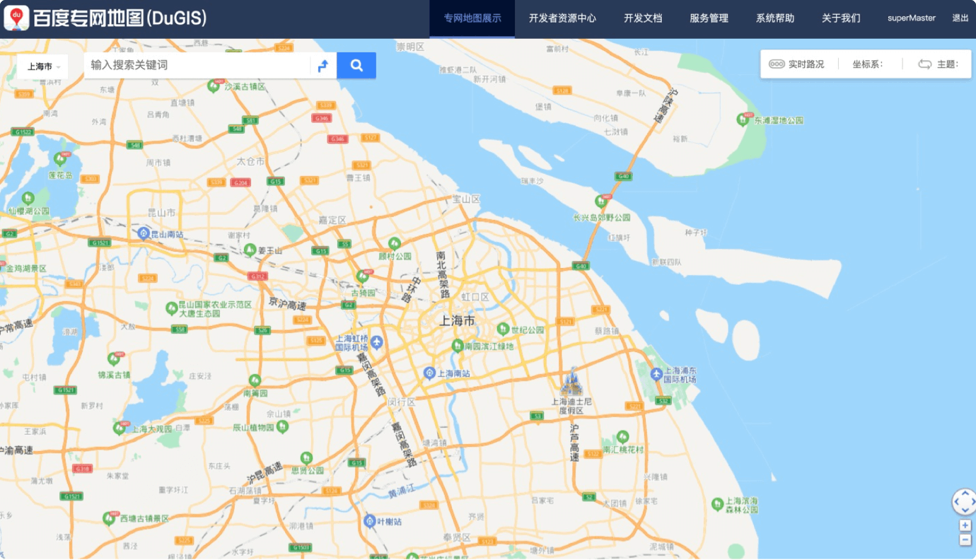Viewport: 976px width, 560px height.
Task: Click the 嘉定区 district label
Action: coord(332,220)
